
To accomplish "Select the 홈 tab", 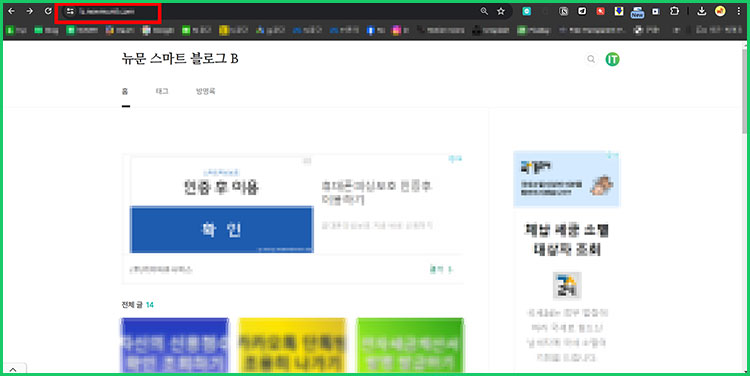I will (125, 91).
